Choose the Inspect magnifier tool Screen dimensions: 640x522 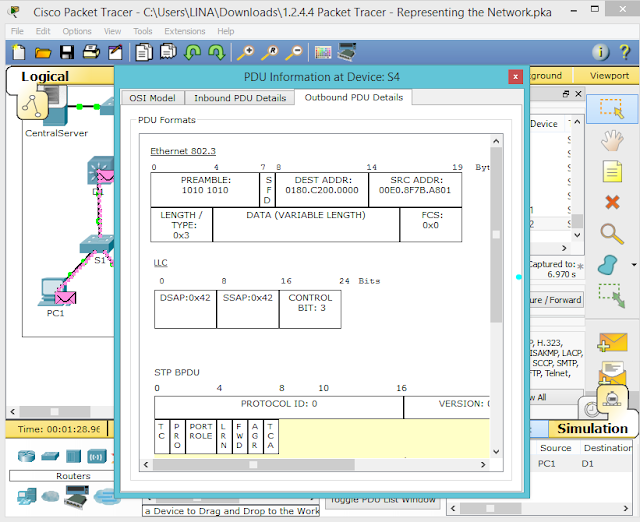[612, 234]
